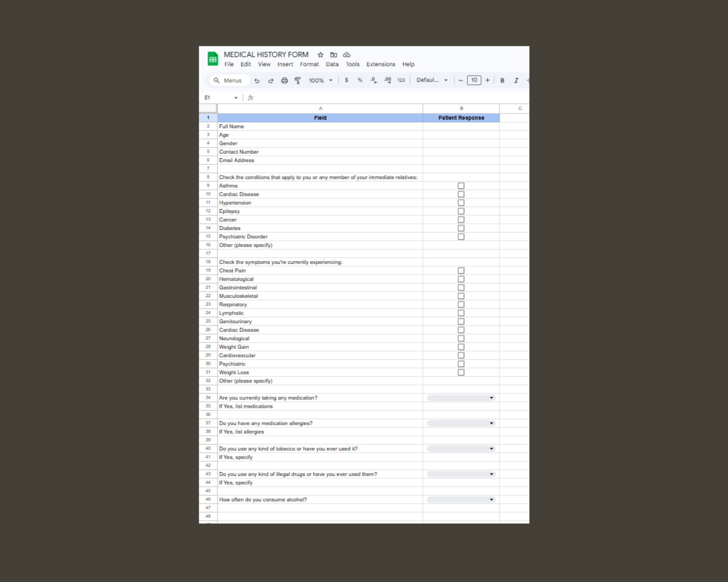The height and width of the screenshot is (582, 728).
Task: Check the Asthma checkbox
Action: tap(461, 186)
